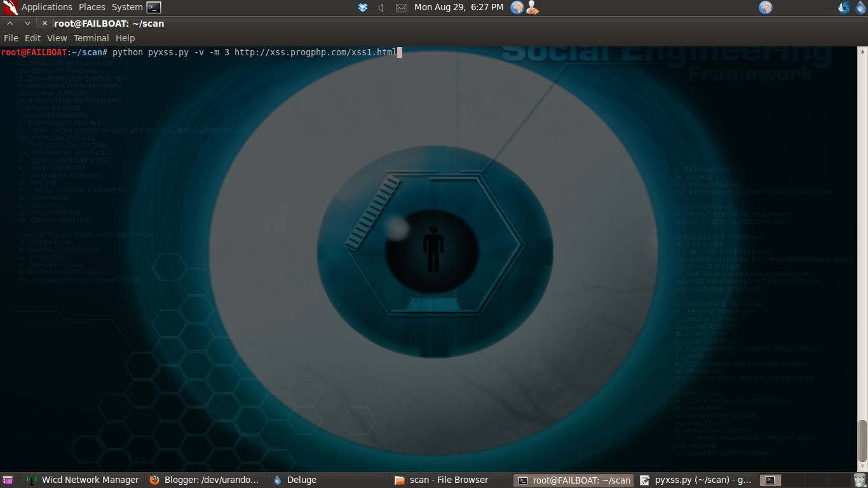This screenshot has width=868, height=488.
Task: Switch to Deluge taskbar window
Action: tap(328, 480)
